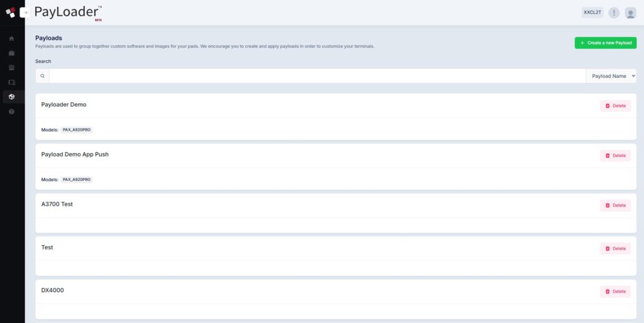
Task: Click the XXCL2T account badge
Action: point(592,13)
